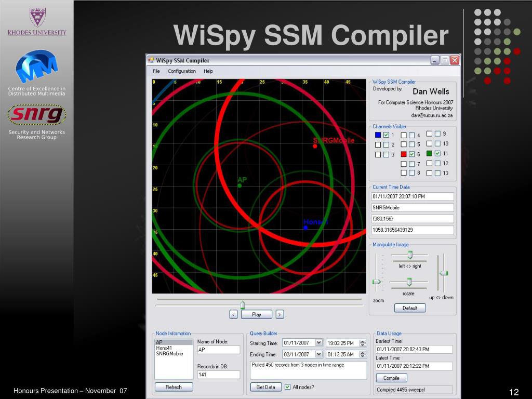This screenshot has height=399, width=532.
Task: Click the Records in DB field
Action: point(219,375)
